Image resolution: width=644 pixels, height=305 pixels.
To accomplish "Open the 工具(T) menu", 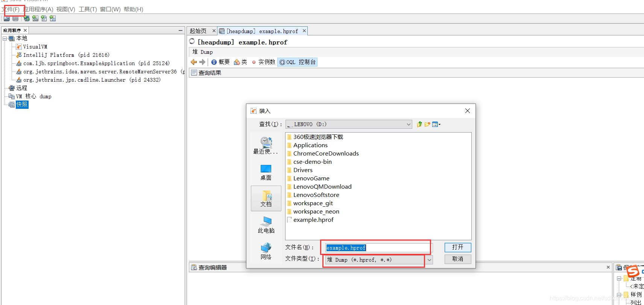I will pyautogui.click(x=88, y=9).
